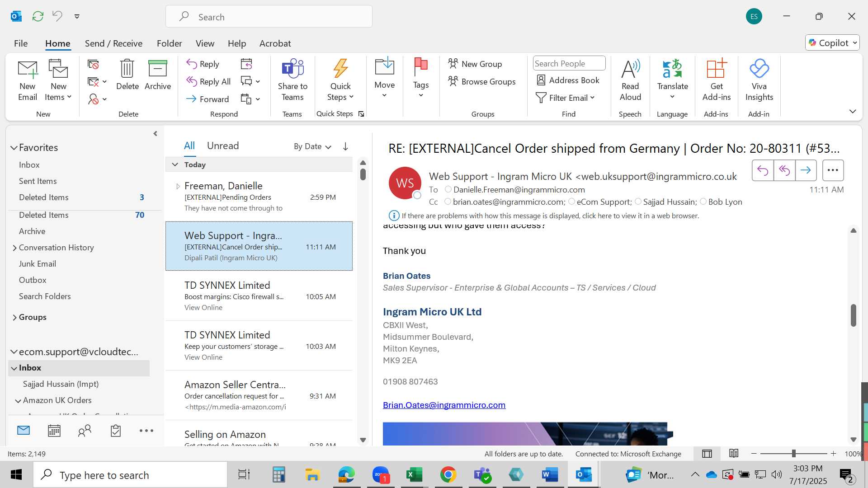This screenshot has width=868, height=488.
Task: Open Freeman, Danielle Pending Orders email
Action: coord(259,197)
